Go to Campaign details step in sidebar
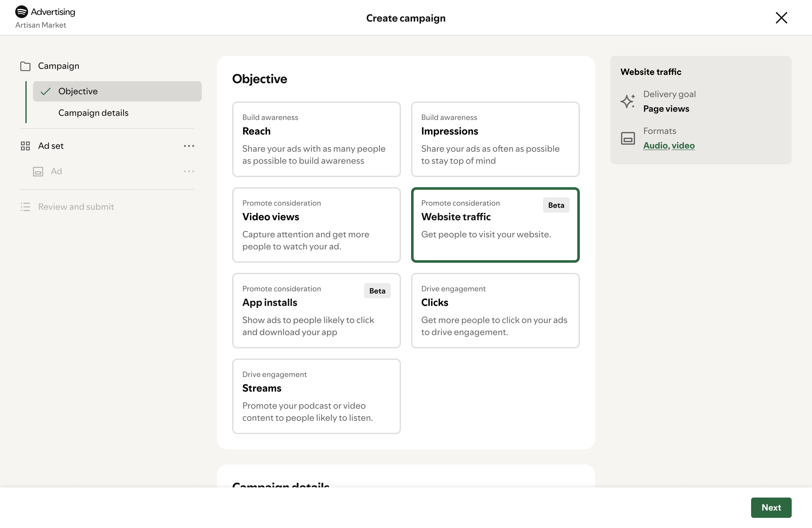The width and height of the screenshot is (812, 528). (x=93, y=113)
